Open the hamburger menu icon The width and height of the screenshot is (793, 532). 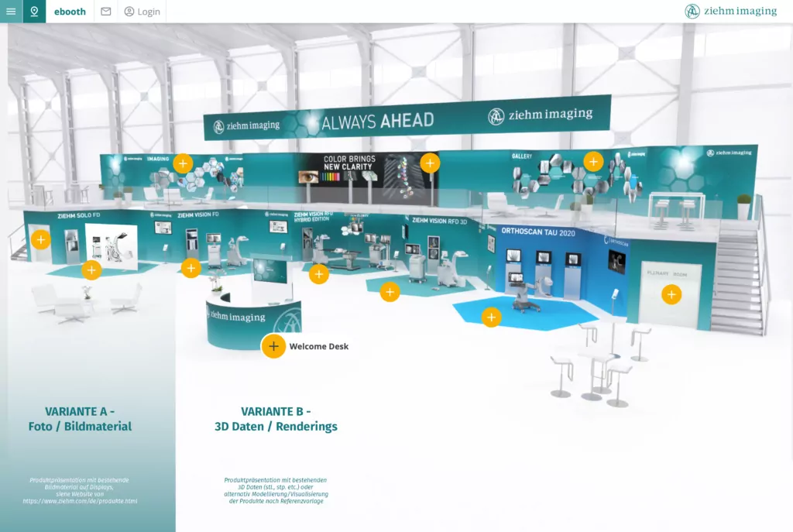click(11, 11)
